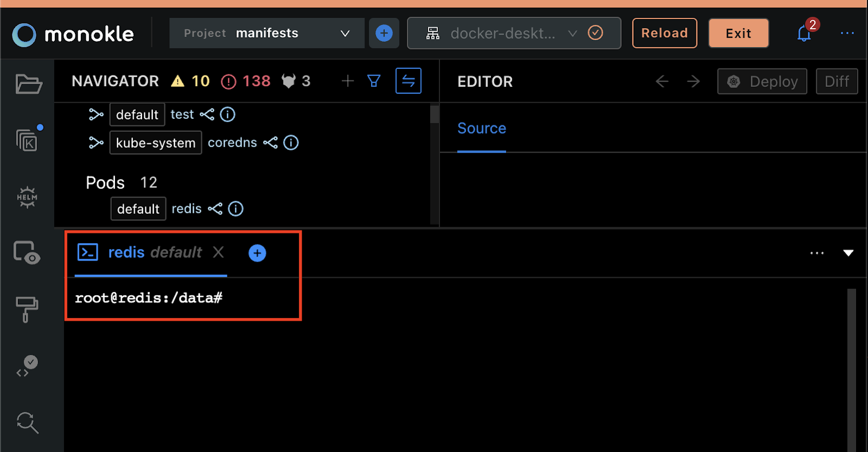Open the info icon next to test
This screenshot has width=868, height=452.
point(228,114)
